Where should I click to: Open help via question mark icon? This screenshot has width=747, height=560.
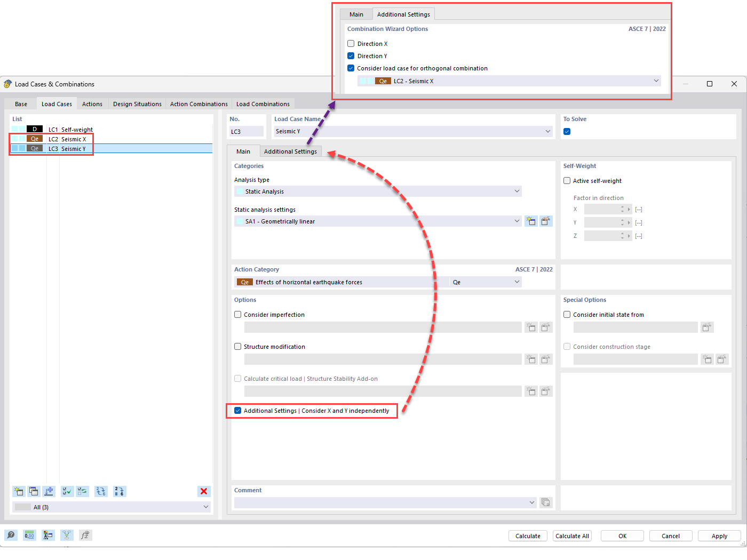(11, 535)
